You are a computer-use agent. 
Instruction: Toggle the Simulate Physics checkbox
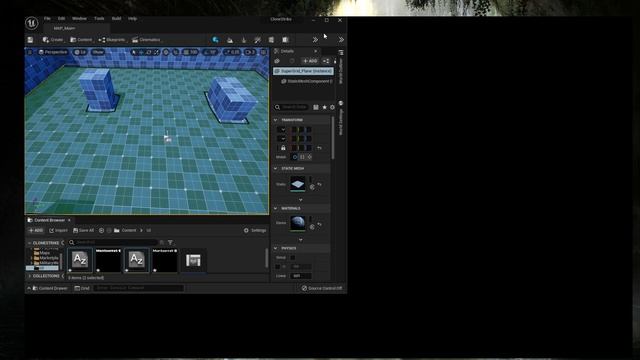pyautogui.click(x=293, y=258)
